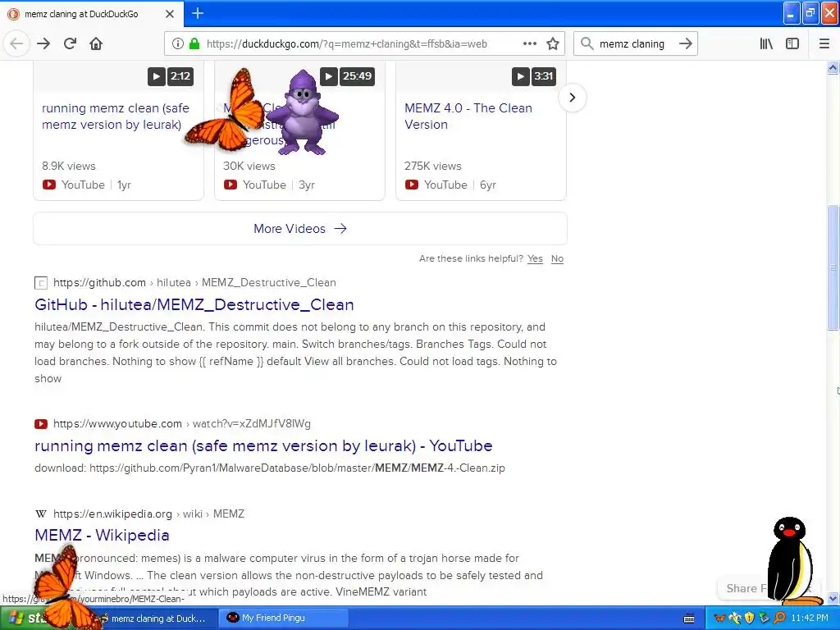Screen dimensions: 840x630
Task: Answer No to links helpful question
Action: pyautogui.click(x=557, y=258)
